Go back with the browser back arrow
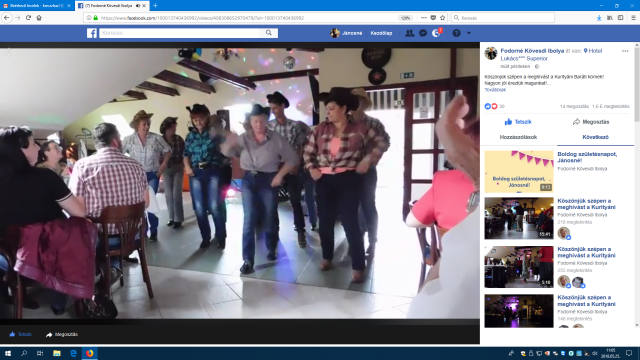The width and height of the screenshot is (640, 360). (x=7, y=18)
